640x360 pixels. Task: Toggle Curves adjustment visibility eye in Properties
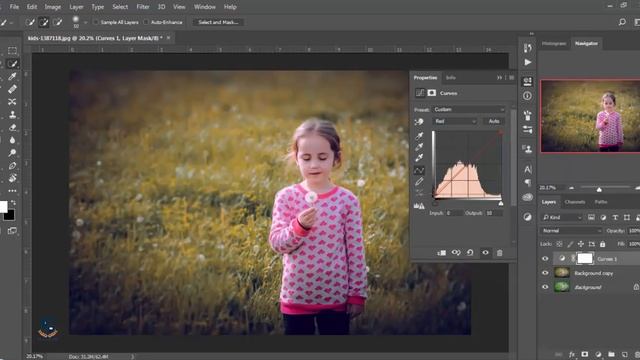click(485, 253)
